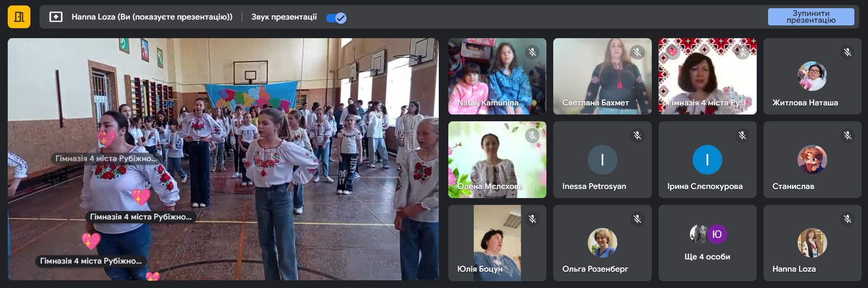Click the Зупинити презентацію button
Viewport: 868px width, 288px height.
click(811, 17)
